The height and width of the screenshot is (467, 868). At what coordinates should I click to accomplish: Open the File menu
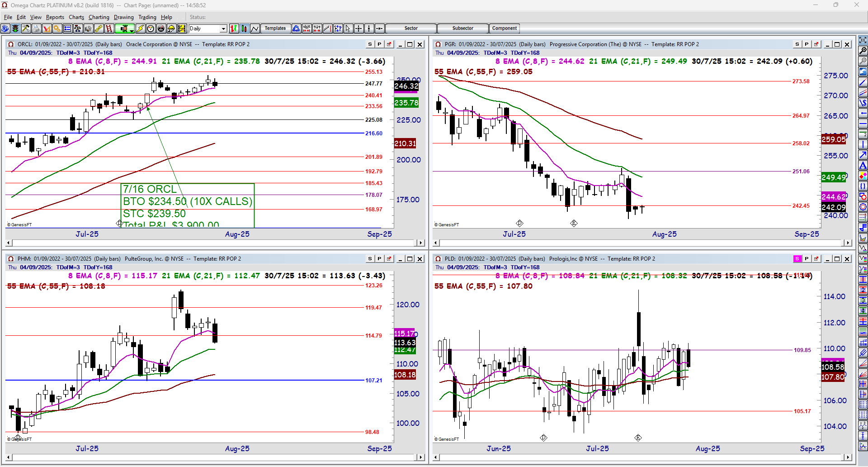(x=8, y=17)
